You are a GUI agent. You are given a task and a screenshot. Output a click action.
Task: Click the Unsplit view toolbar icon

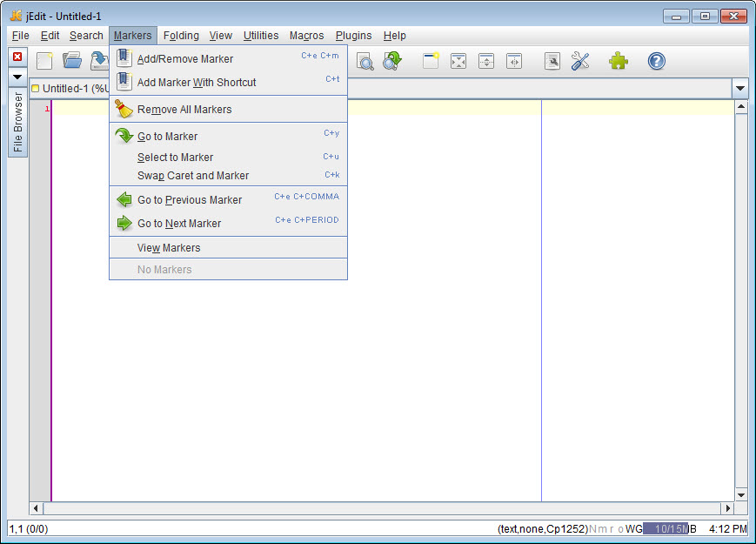[x=458, y=61]
